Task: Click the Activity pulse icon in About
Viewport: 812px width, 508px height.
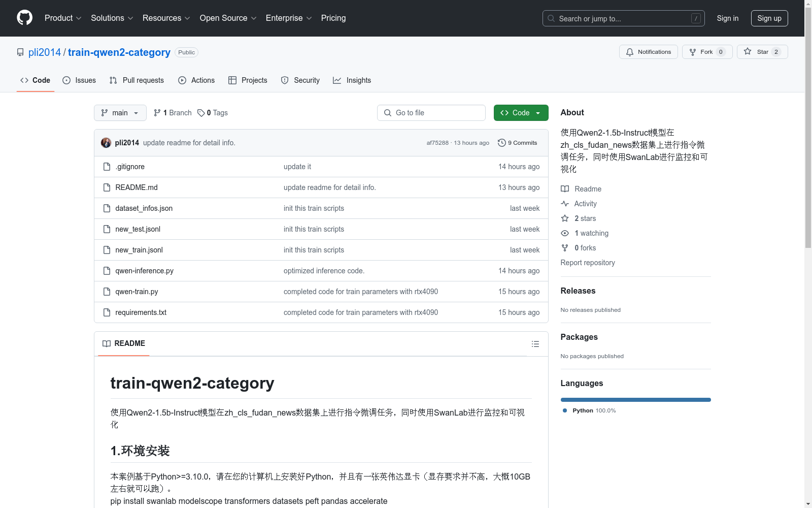Action: pos(565,204)
